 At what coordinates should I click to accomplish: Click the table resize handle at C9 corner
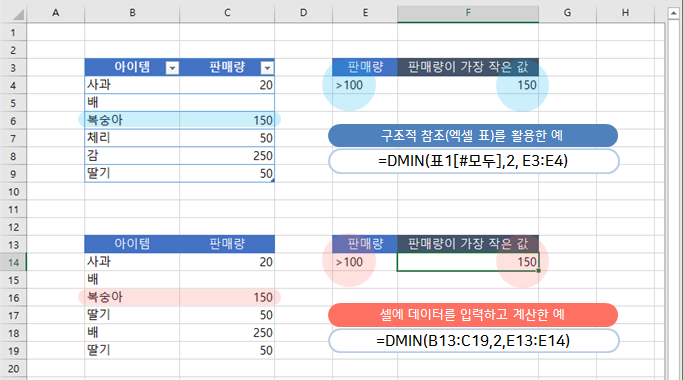click(273, 180)
